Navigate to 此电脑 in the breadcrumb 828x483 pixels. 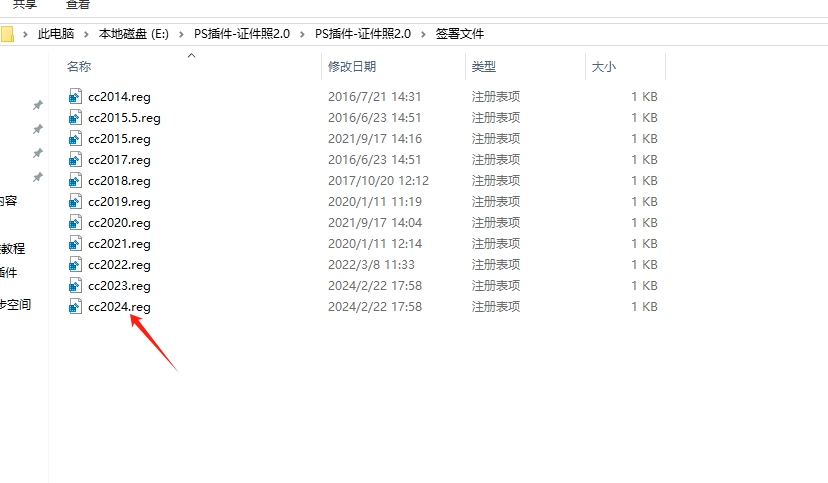pos(56,34)
